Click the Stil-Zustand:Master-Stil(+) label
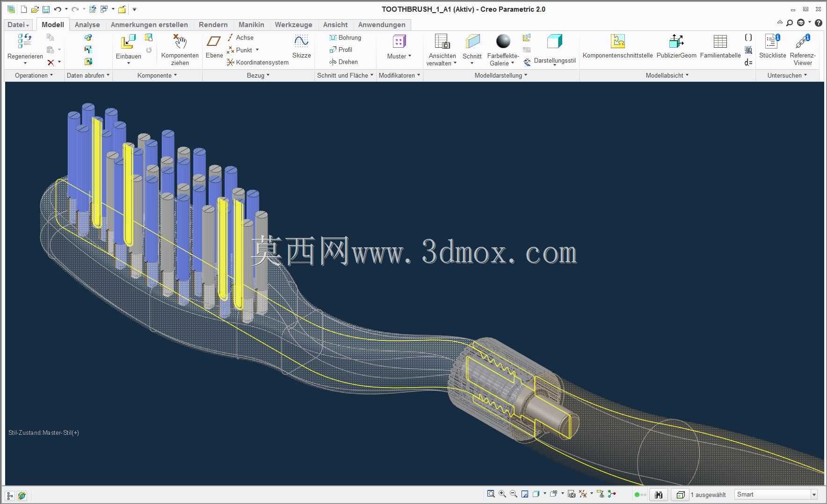The height and width of the screenshot is (504, 827). (44, 432)
